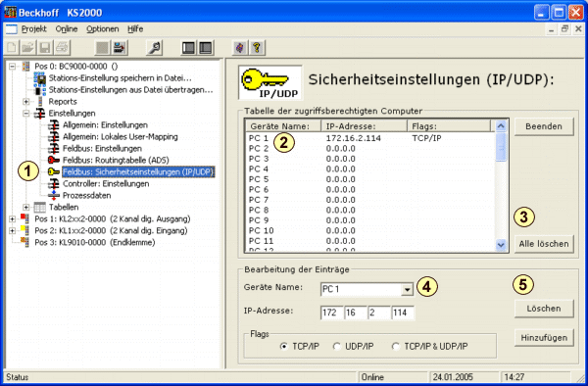
Task: Expand the Reports tree node
Action: [26, 102]
